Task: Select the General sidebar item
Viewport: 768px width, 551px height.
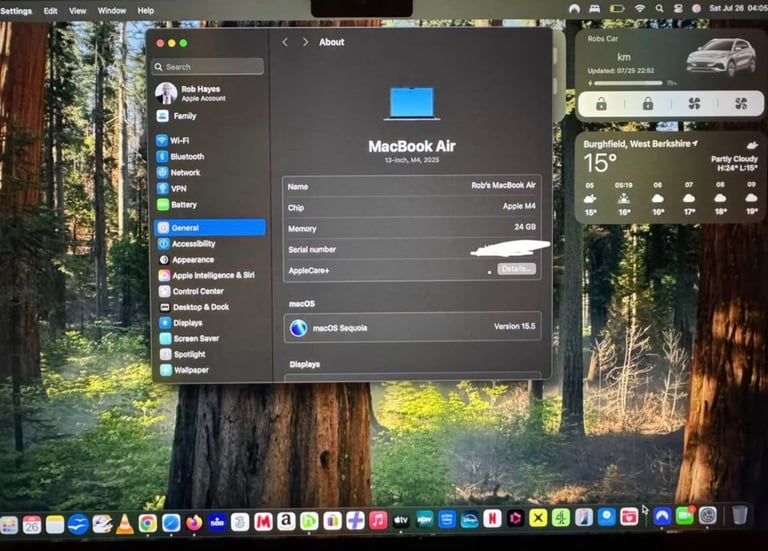Action: point(211,228)
